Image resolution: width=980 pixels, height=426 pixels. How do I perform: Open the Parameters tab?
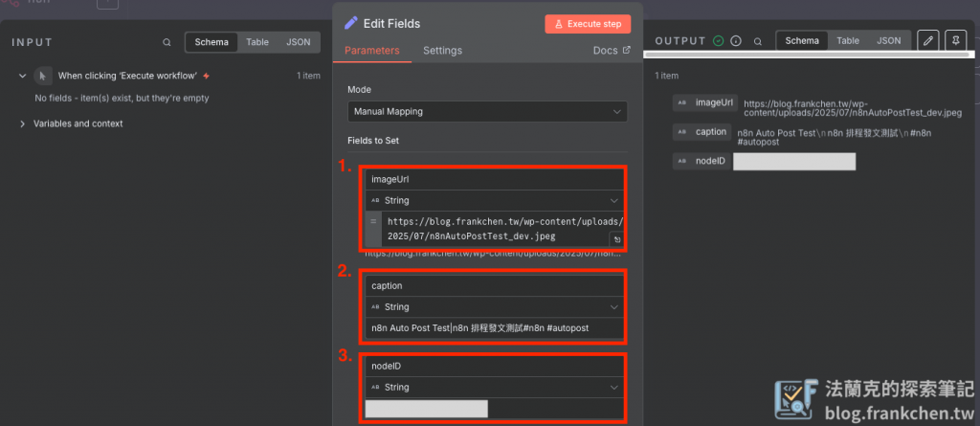[372, 51]
